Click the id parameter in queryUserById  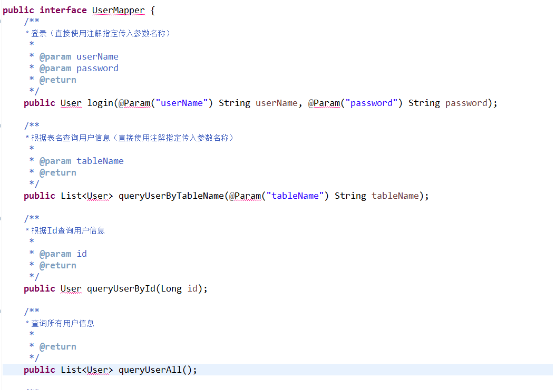[192, 289]
